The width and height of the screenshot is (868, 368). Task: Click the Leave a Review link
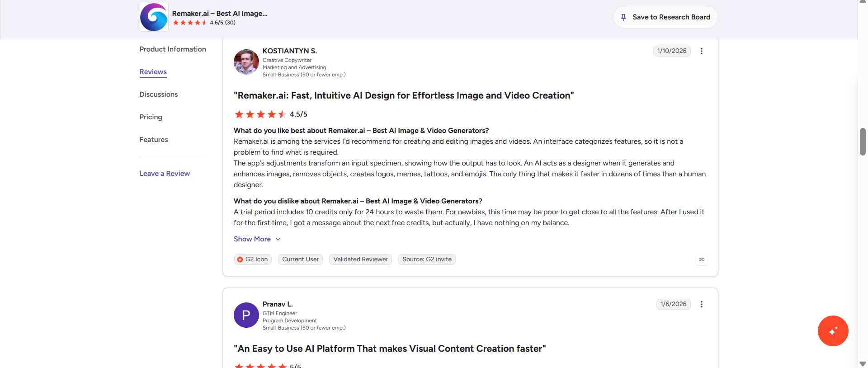(x=165, y=174)
